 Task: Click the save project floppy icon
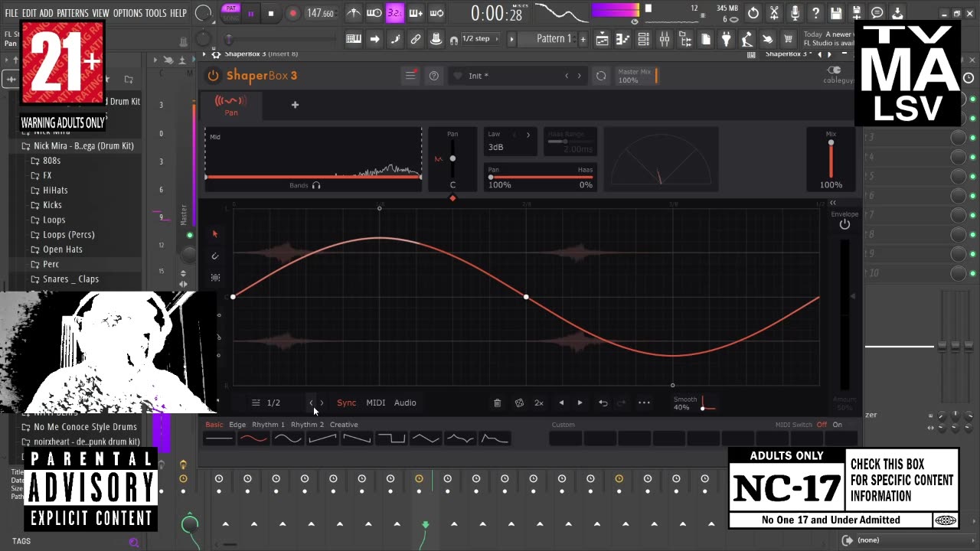[836, 13]
